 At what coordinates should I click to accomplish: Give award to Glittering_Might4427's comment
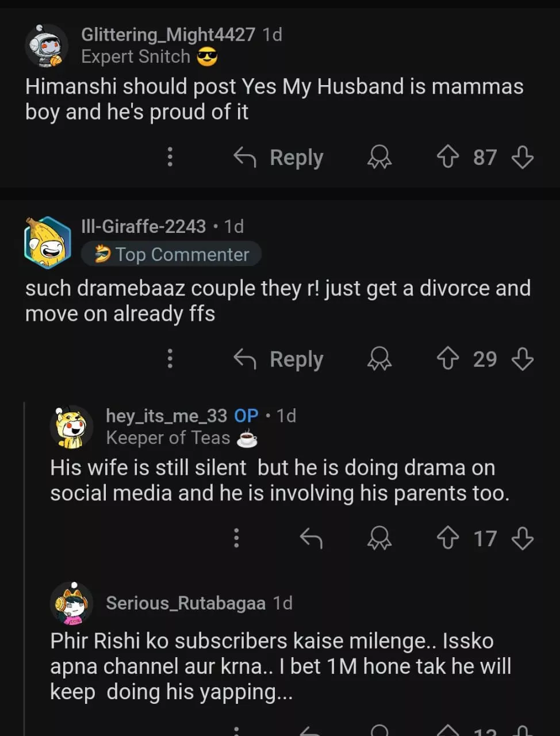click(379, 156)
